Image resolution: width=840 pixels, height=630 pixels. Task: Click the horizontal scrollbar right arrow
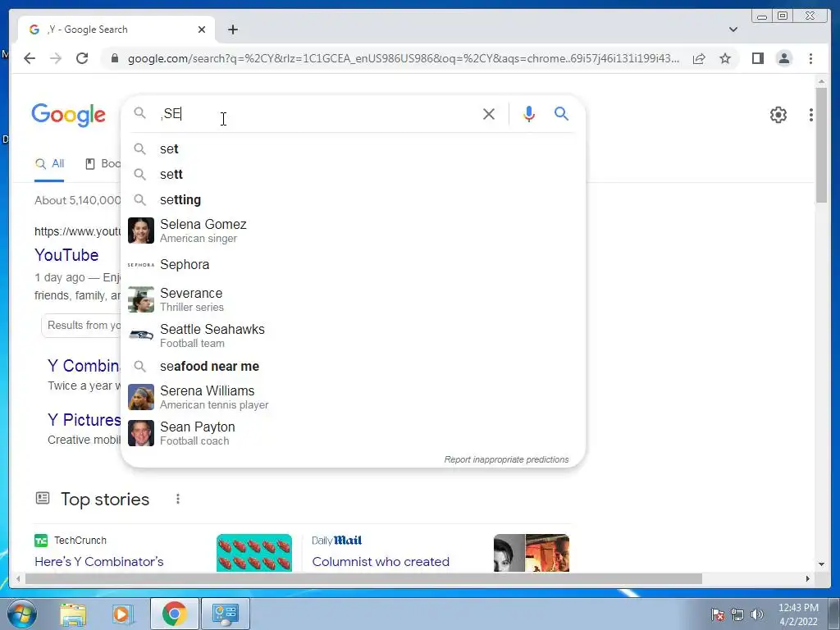coord(808,578)
